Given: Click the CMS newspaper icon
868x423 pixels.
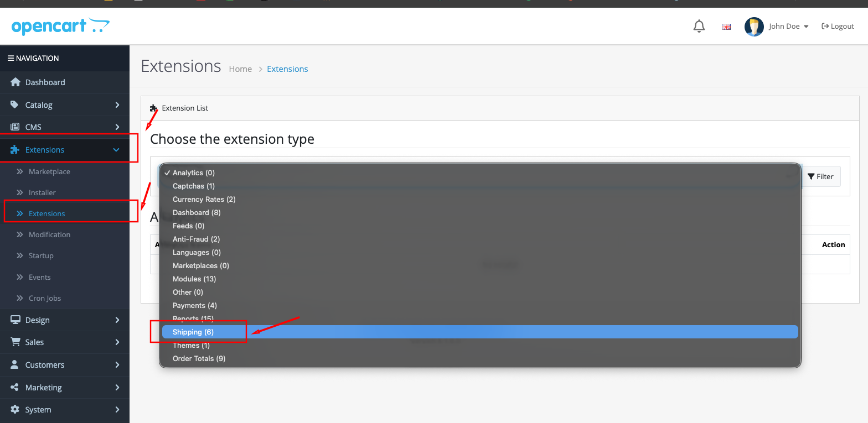Looking at the screenshot, I should (x=15, y=127).
